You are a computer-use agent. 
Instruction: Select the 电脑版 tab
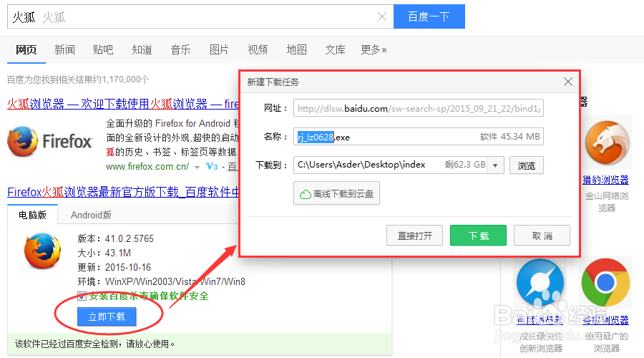[x=32, y=215]
